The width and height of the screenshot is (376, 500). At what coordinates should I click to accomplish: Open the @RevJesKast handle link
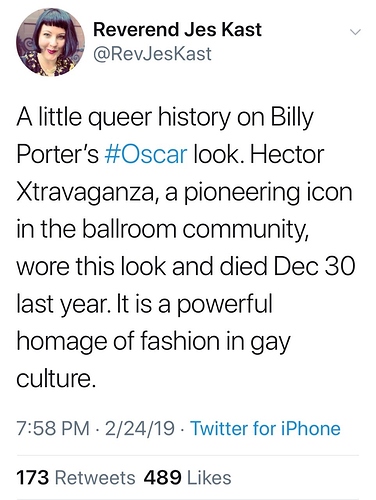[152, 53]
